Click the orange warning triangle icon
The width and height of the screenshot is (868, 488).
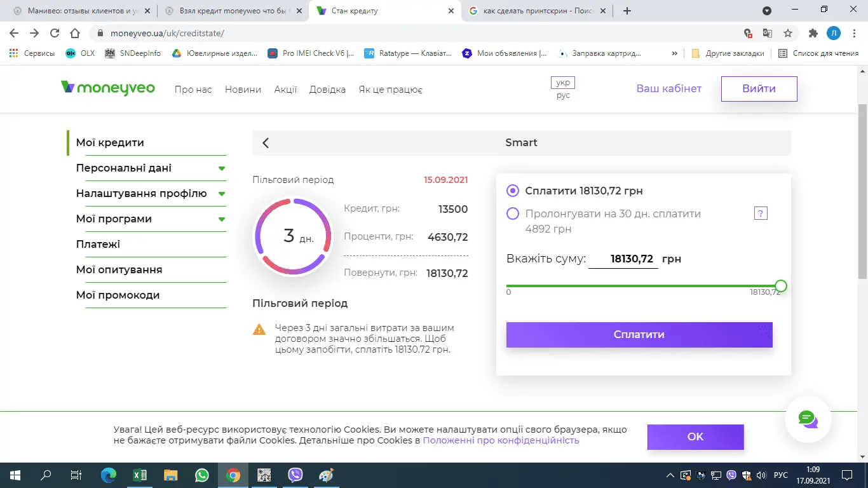[259, 329]
